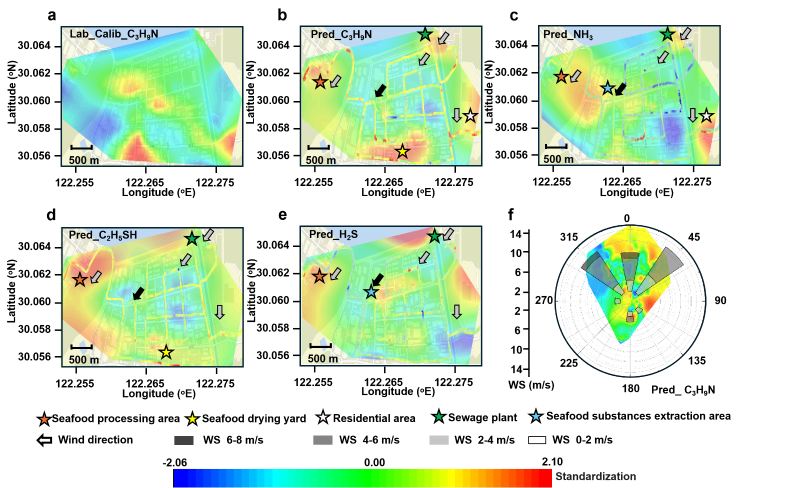Click the black arrow in panel e map

coord(378,280)
